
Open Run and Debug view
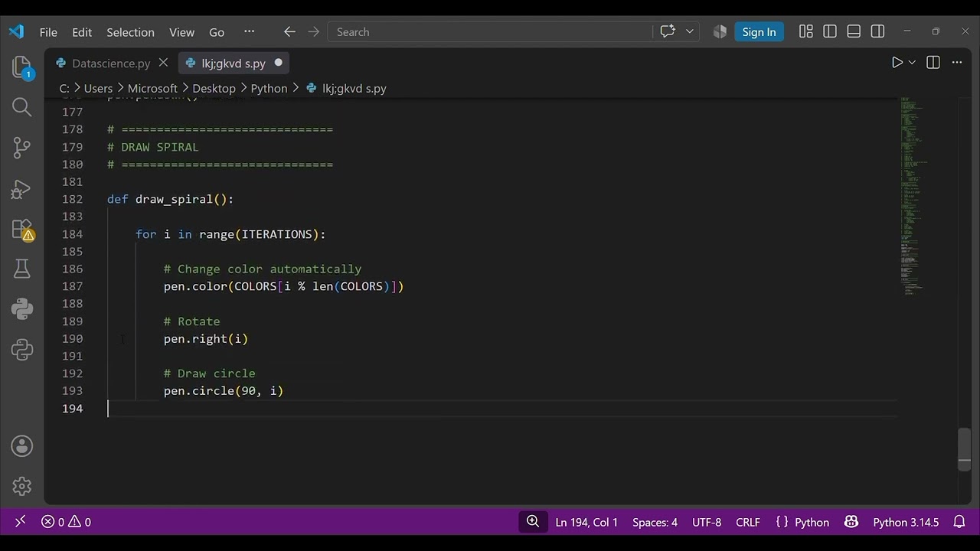[x=22, y=188]
